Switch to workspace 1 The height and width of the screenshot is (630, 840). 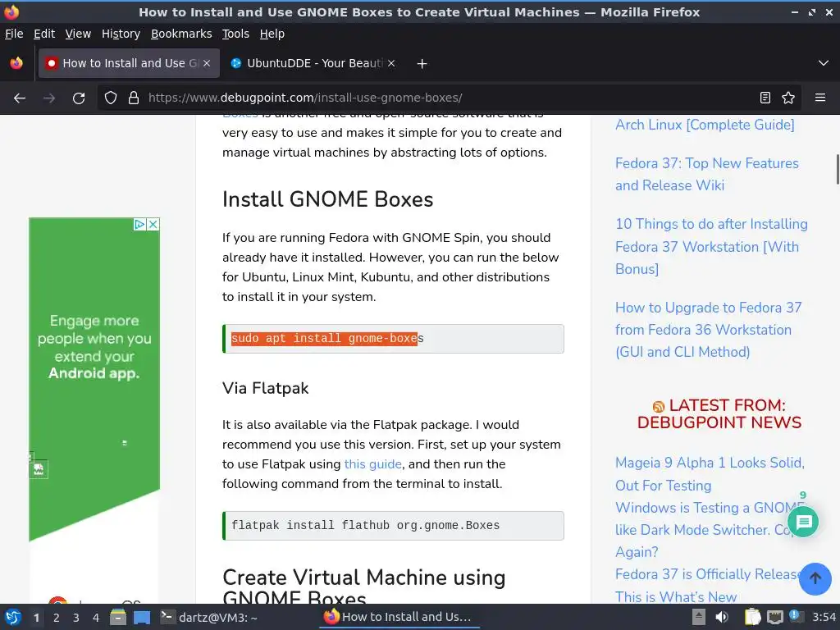pos(36,618)
